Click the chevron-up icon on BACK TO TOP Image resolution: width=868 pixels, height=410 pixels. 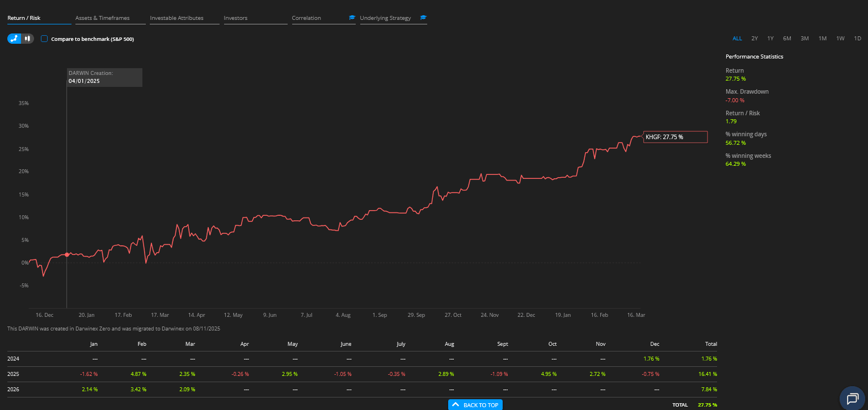tap(455, 404)
